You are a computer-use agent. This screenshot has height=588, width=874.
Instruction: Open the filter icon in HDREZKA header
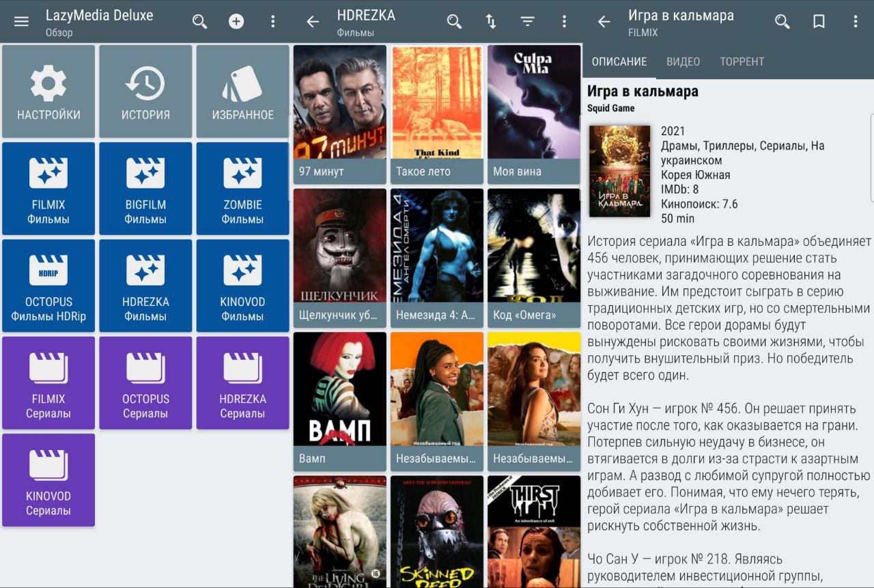pyautogui.click(x=528, y=21)
